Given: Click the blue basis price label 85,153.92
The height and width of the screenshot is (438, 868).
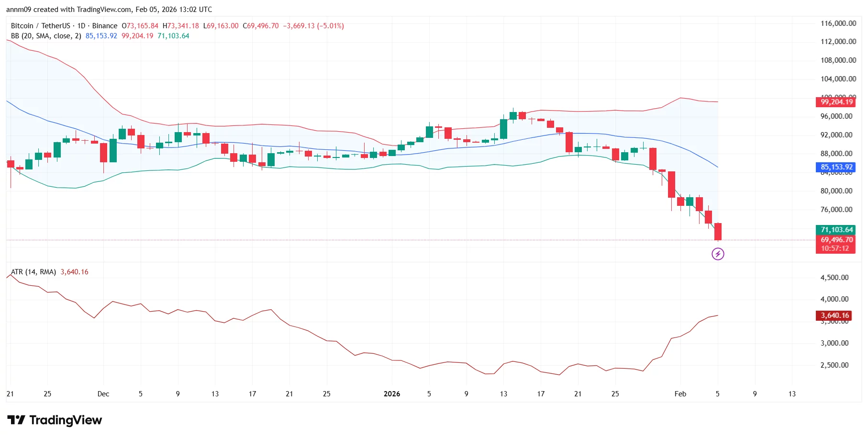Looking at the screenshot, I should [835, 167].
